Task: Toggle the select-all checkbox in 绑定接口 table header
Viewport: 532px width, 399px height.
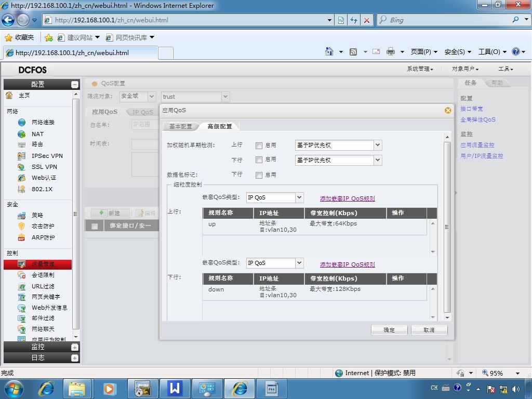Action: (x=95, y=226)
